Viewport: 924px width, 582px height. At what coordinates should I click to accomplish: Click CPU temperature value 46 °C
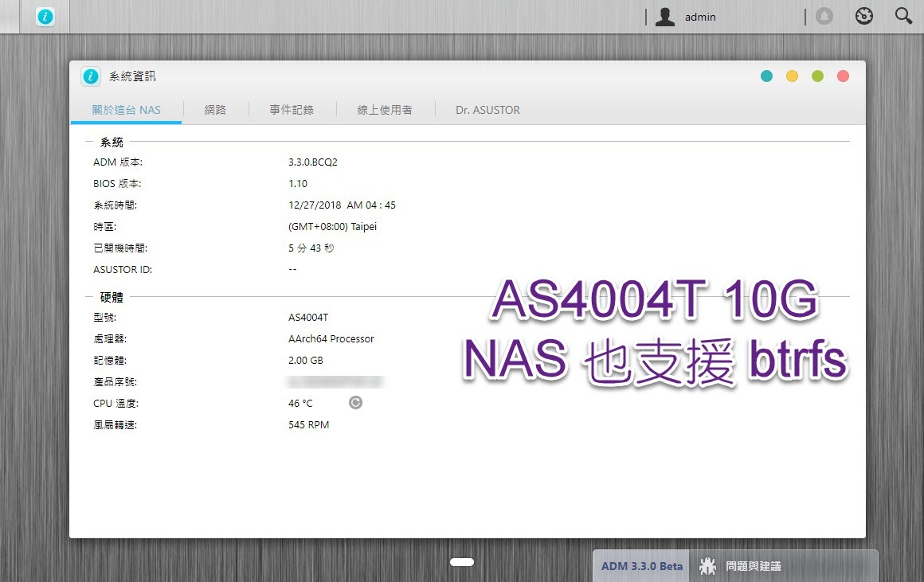tap(300, 404)
